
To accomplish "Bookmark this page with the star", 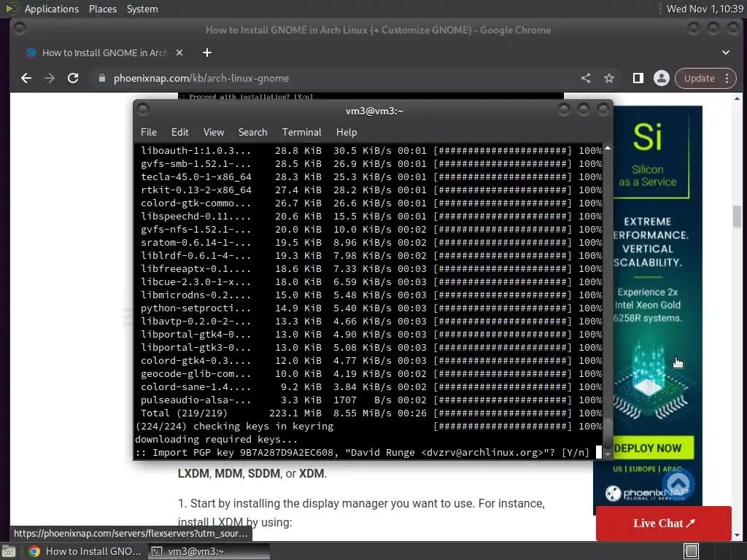I will [609, 78].
